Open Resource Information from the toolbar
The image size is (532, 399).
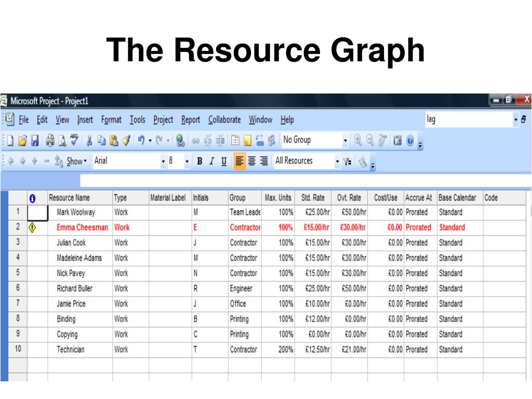(235, 140)
